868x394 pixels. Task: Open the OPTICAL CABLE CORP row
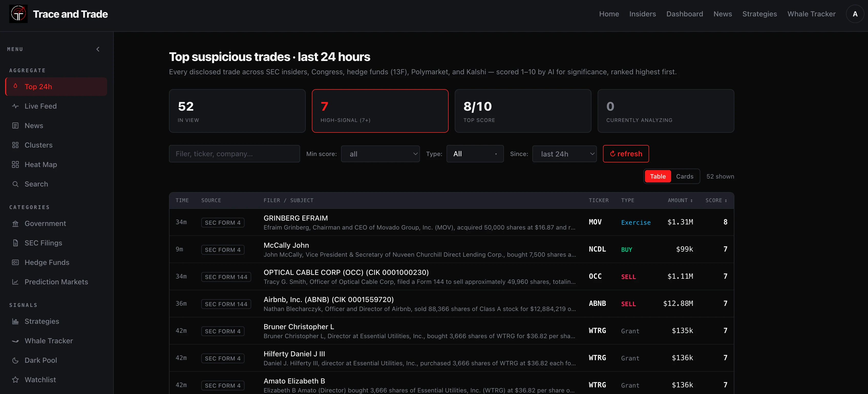pyautogui.click(x=451, y=276)
